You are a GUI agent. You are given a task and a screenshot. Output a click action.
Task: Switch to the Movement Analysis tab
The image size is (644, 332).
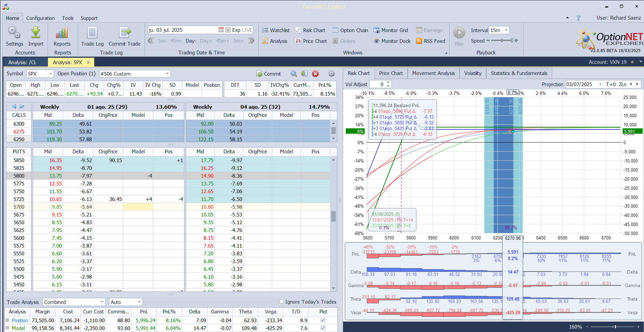[433, 73]
